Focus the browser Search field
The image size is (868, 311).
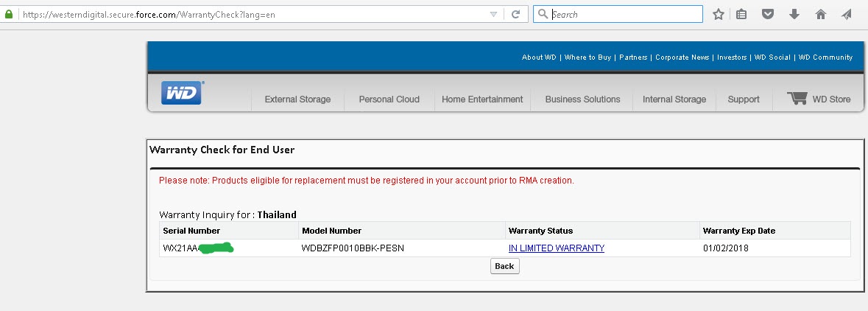point(626,14)
